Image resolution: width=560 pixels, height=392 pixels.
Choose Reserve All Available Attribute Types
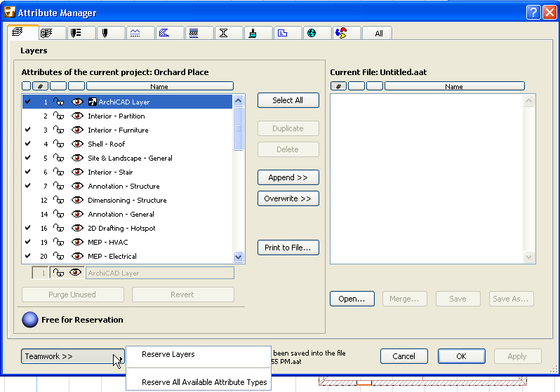pyautogui.click(x=204, y=382)
